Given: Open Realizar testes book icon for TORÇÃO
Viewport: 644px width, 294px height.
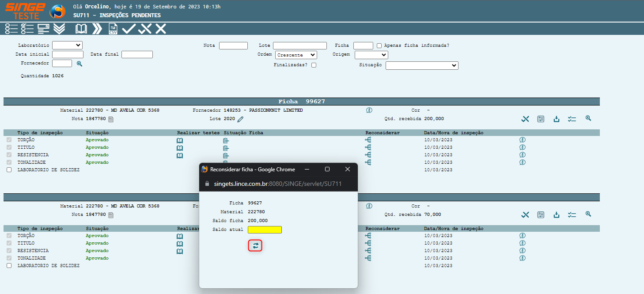Looking at the screenshot, I should [180, 140].
